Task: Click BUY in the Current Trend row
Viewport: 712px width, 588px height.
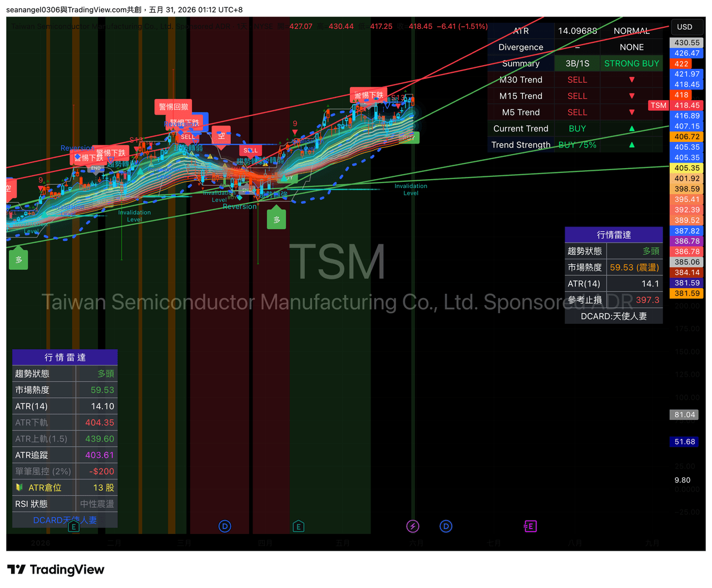Action: [577, 129]
